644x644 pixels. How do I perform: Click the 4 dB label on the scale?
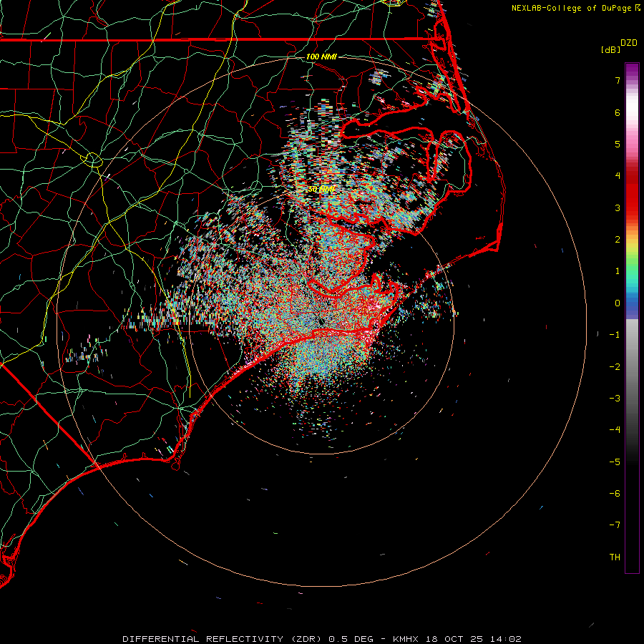point(618,176)
